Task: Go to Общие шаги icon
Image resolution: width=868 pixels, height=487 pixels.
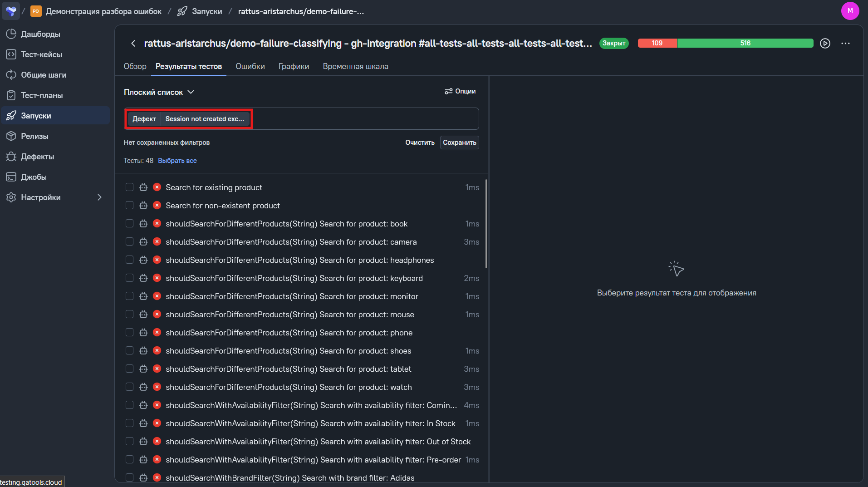Action: (x=11, y=75)
